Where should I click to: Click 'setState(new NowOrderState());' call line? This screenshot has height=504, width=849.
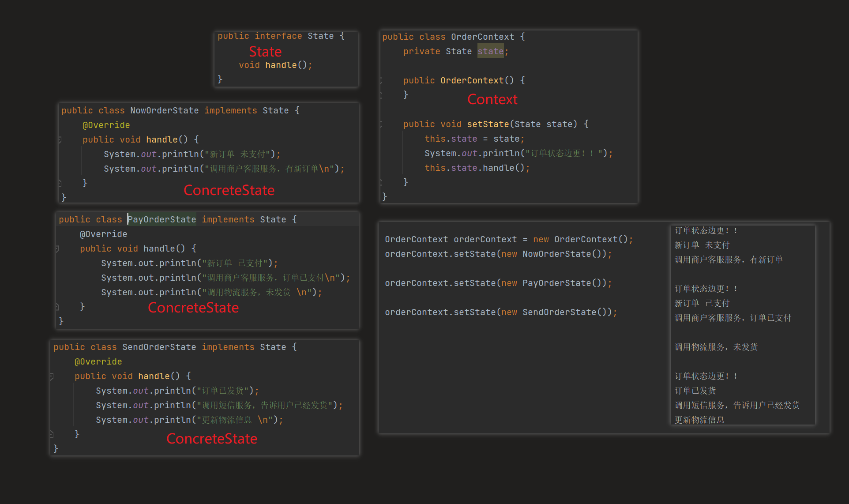[499, 254]
